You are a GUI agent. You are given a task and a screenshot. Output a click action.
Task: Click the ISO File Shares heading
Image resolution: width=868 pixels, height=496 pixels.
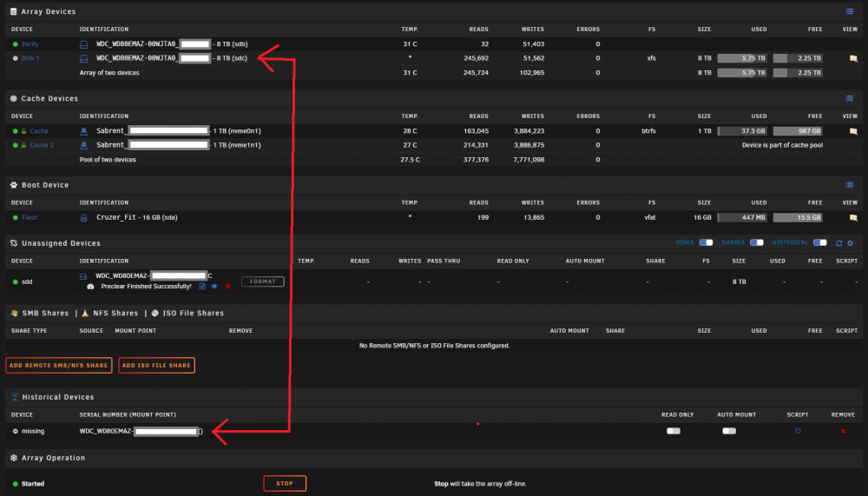tap(194, 313)
